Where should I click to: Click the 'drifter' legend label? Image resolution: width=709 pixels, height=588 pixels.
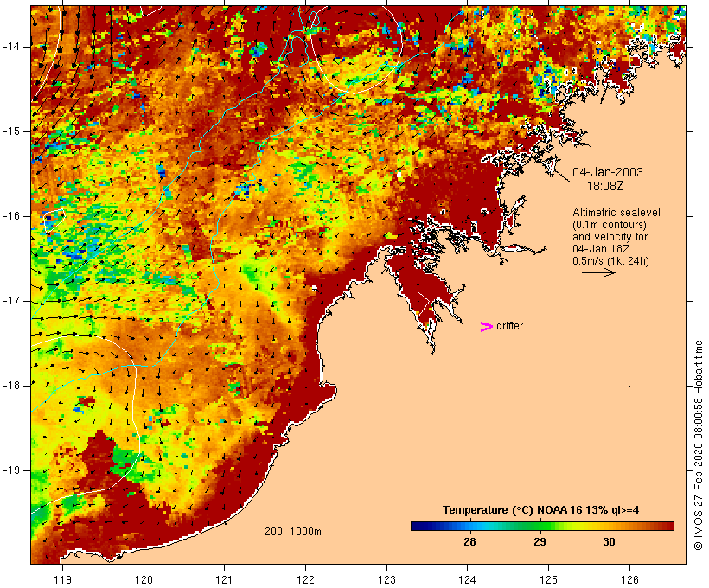pos(509,326)
